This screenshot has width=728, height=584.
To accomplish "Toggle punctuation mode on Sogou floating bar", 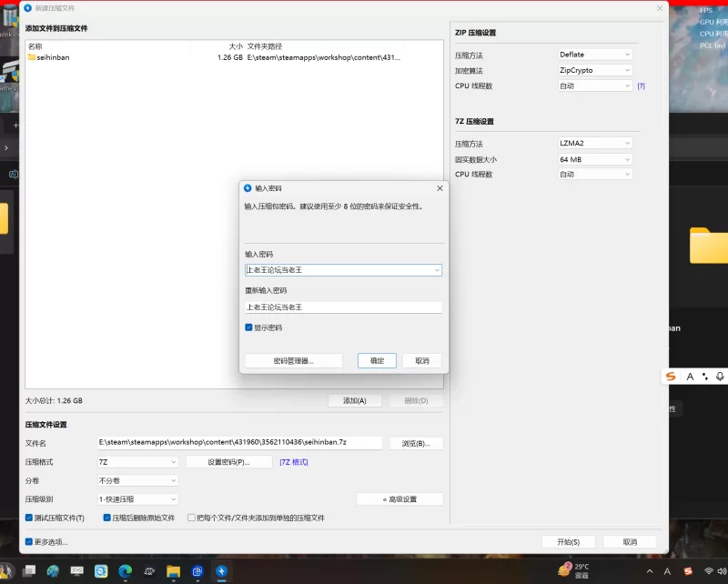I will pos(704,377).
